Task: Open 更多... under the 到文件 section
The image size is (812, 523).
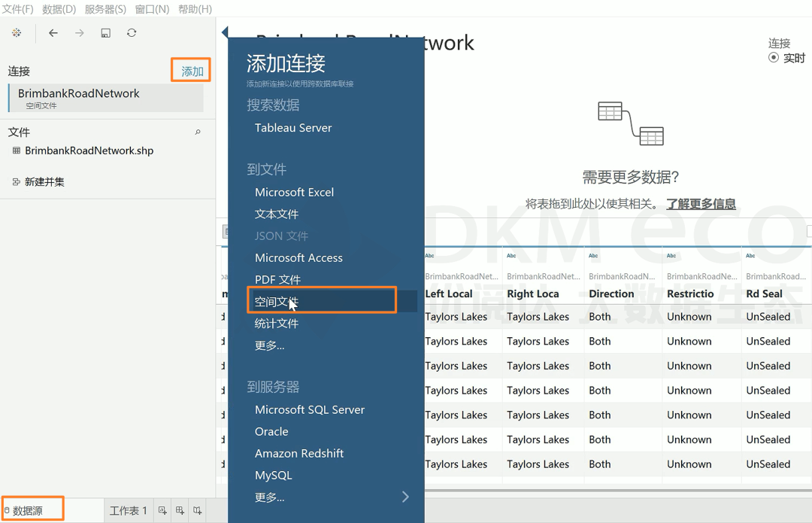Action: click(x=269, y=345)
